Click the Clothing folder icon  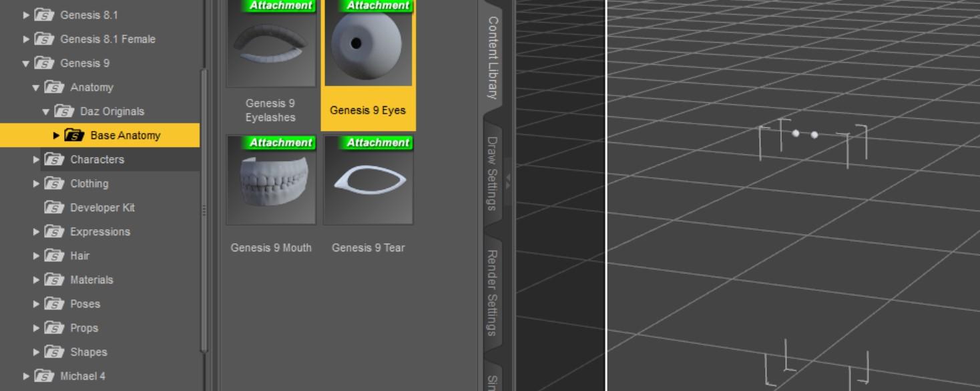[54, 183]
